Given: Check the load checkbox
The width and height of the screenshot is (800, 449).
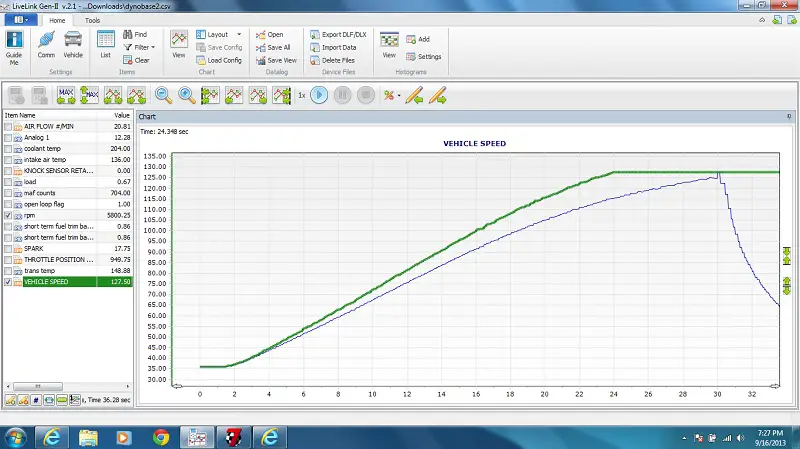Looking at the screenshot, I should [x=8, y=182].
